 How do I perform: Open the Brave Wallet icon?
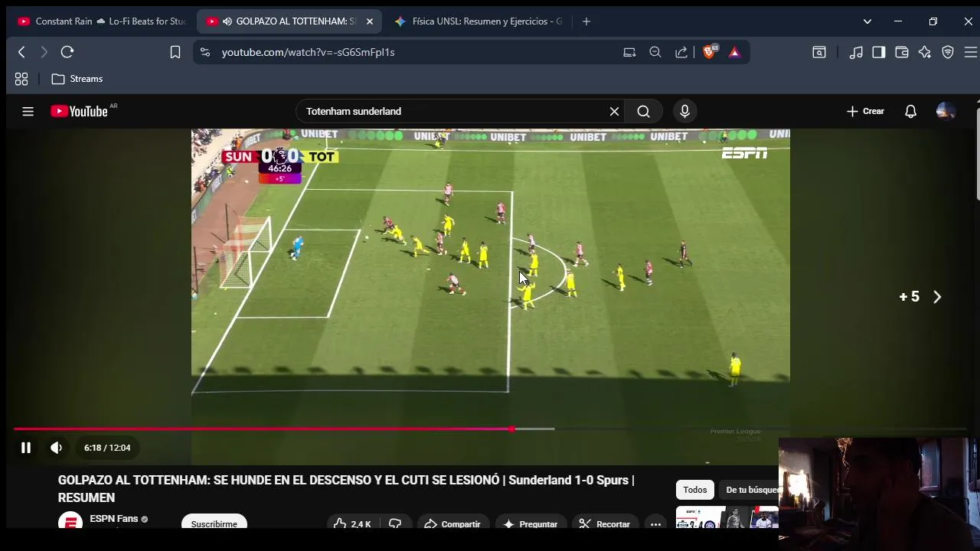[902, 52]
